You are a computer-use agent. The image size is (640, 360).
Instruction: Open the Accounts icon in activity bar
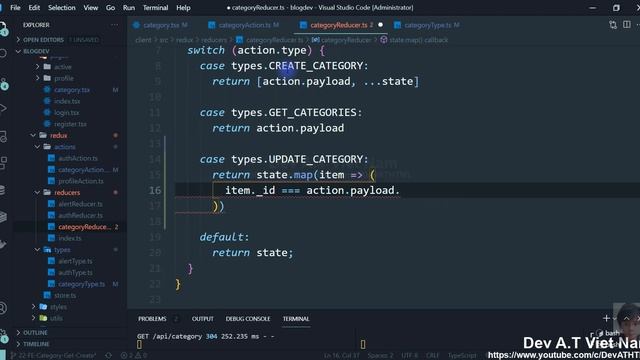click(3, 308)
